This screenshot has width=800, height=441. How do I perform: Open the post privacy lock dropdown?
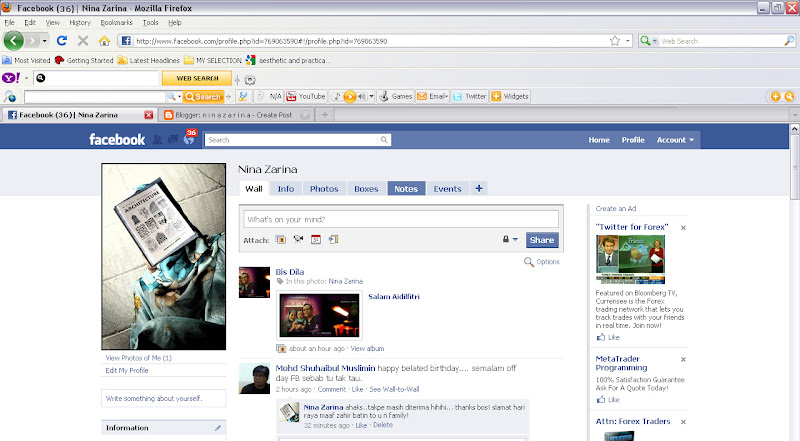coord(510,239)
